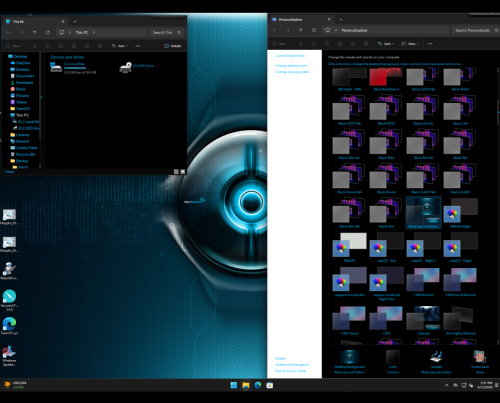Go back in the This PC window

[9, 32]
